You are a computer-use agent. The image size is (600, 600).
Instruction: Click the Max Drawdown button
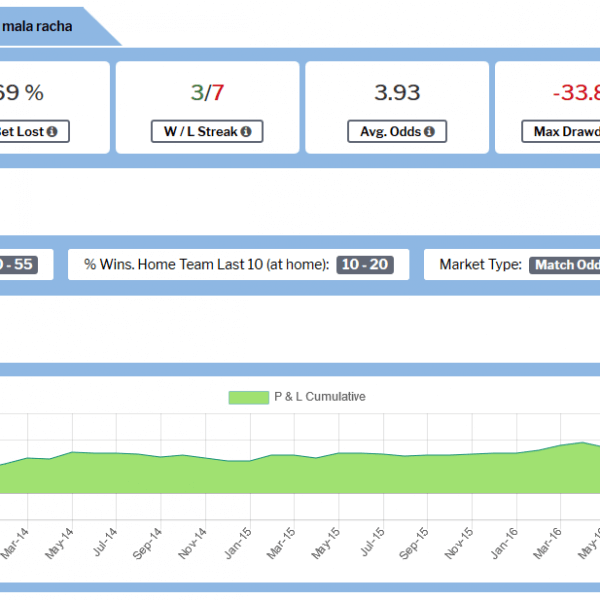click(561, 131)
